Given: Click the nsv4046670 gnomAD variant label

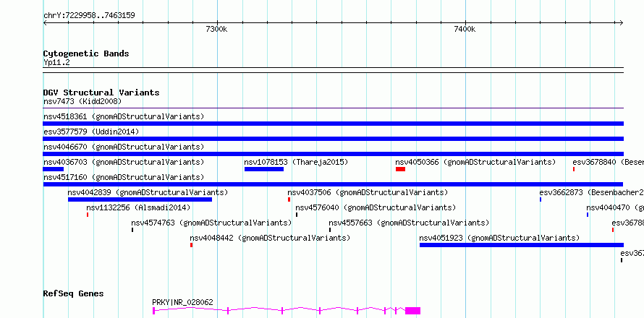Looking at the screenshot, I should pos(124,147).
